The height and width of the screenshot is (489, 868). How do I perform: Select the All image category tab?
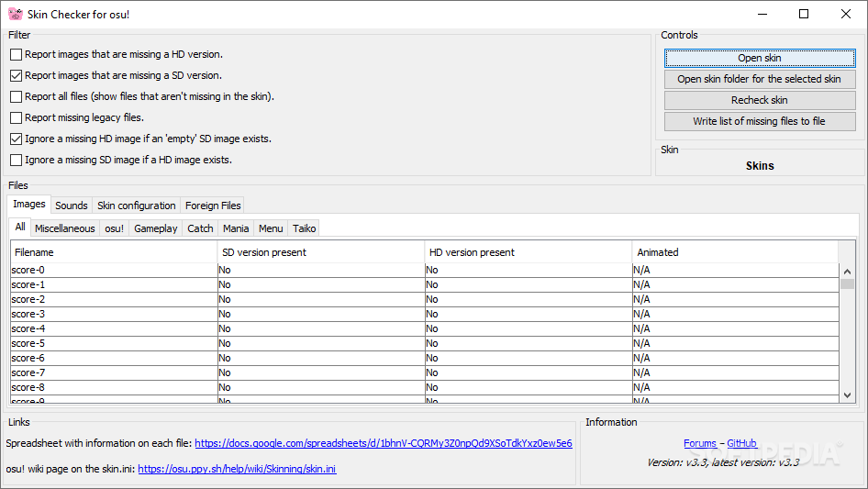point(20,227)
